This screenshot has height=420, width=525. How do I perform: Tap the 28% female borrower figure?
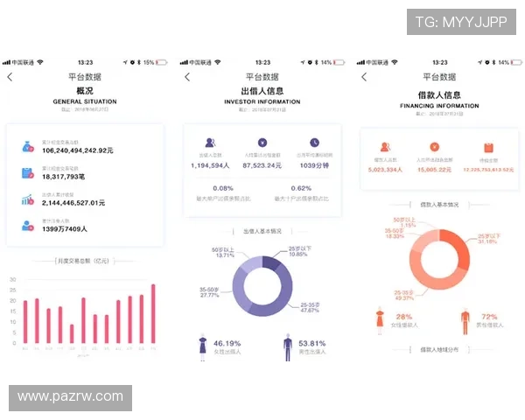(404, 317)
